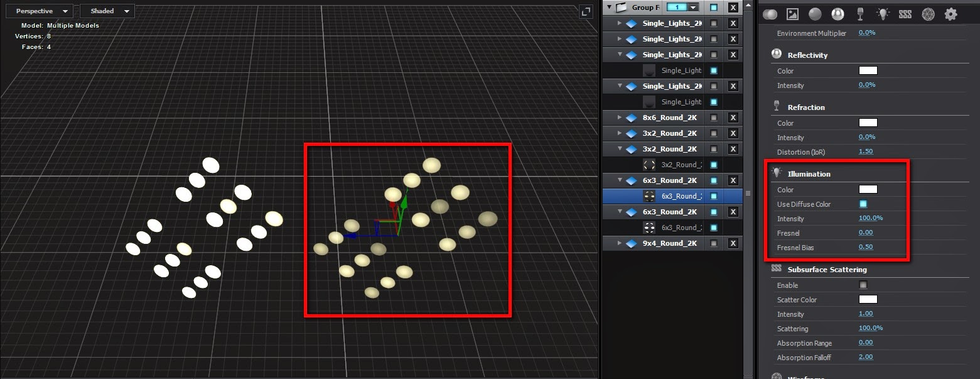980x379 pixels.
Task: Open the Illumination Color swatch
Action: click(x=868, y=189)
